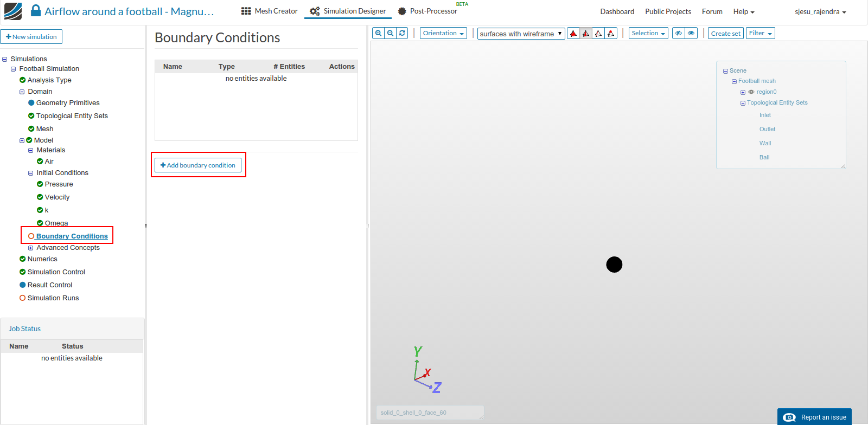Viewport: 868px width, 425px height.
Task: Collapse the Football mesh node in scene tree
Action: (734, 81)
